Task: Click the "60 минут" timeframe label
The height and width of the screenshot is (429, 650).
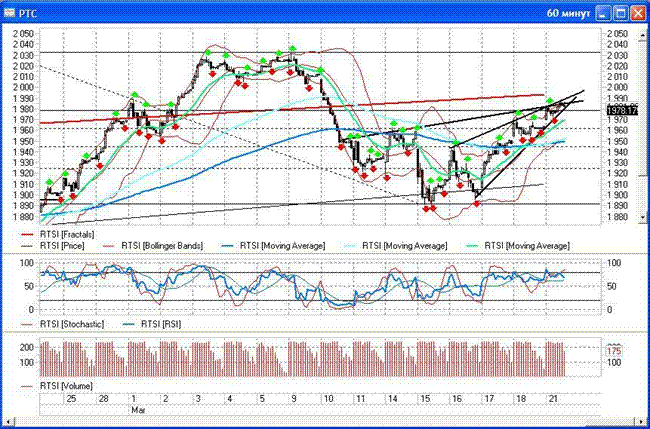Action: [568, 14]
